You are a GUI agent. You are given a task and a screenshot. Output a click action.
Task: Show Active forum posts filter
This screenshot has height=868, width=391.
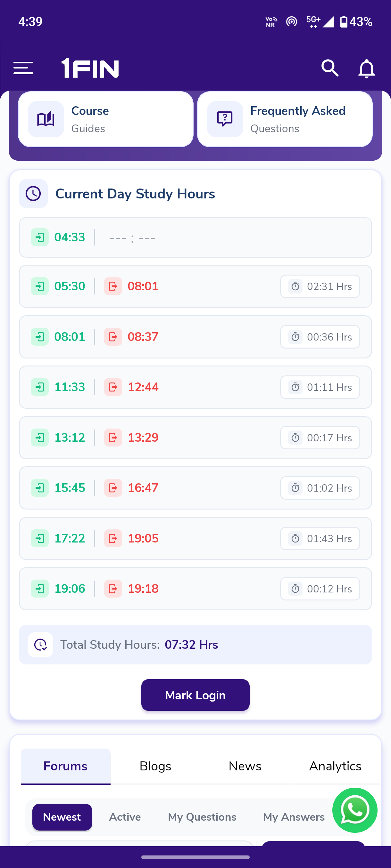coord(125,817)
